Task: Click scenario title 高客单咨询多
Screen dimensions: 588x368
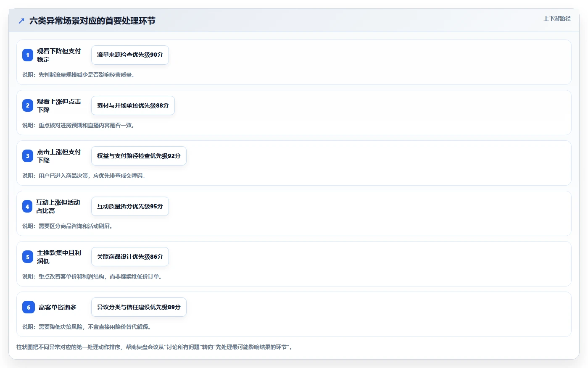Action: pos(58,307)
